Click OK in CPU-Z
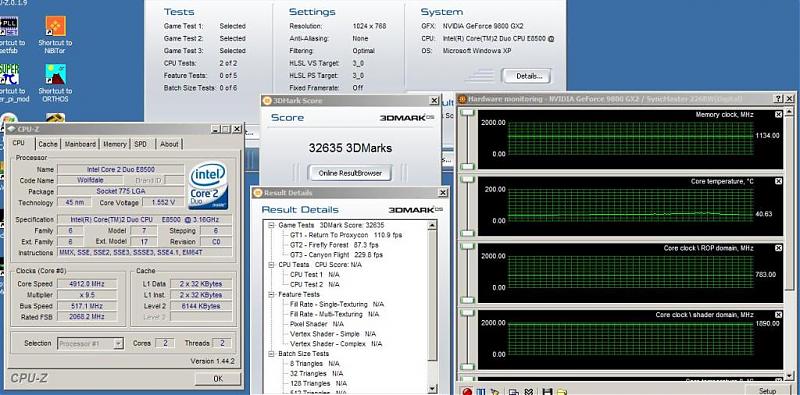This screenshot has width=800, height=395. point(218,379)
